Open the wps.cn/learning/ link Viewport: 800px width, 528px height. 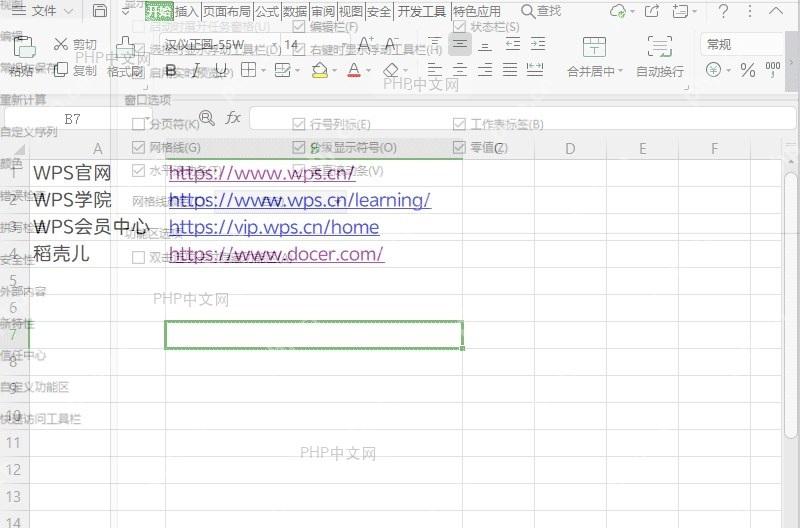(300, 200)
